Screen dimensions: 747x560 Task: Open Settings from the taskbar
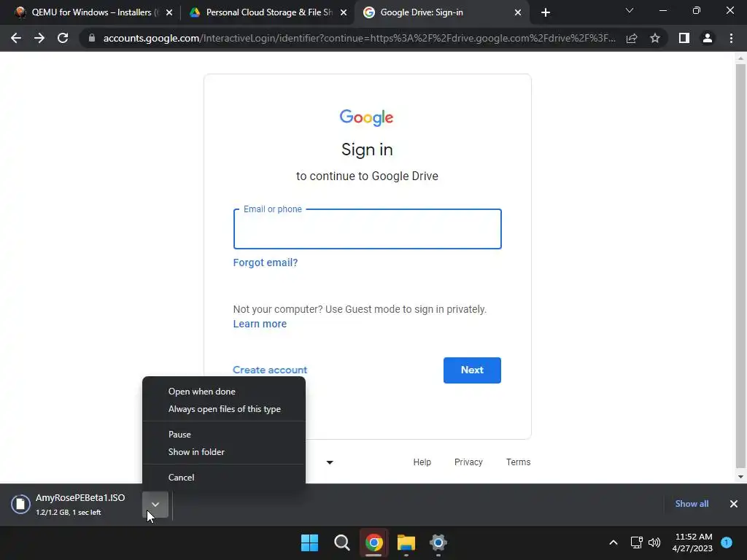point(438,542)
